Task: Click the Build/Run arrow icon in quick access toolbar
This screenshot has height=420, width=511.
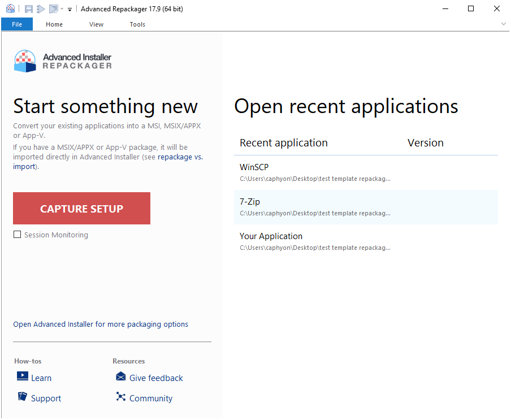Action: (x=41, y=9)
